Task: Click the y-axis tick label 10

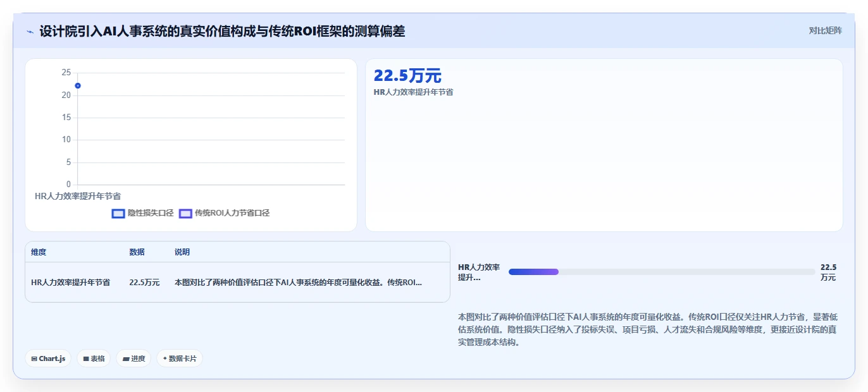Action: click(66, 140)
